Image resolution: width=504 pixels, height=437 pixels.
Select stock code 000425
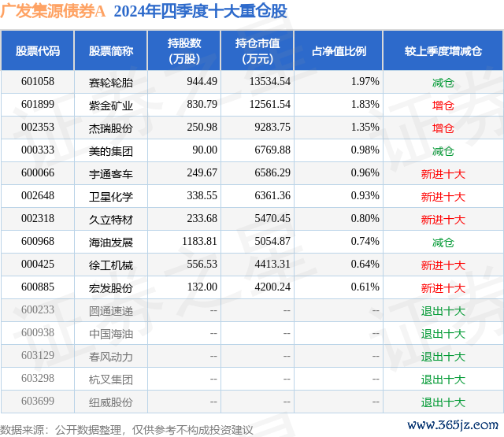38,264
